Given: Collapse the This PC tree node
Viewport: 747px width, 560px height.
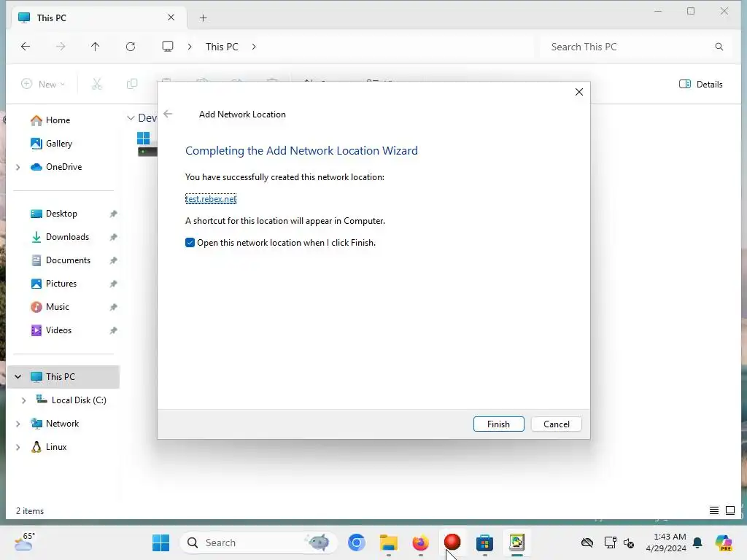Looking at the screenshot, I should click(x=18, y=377).
